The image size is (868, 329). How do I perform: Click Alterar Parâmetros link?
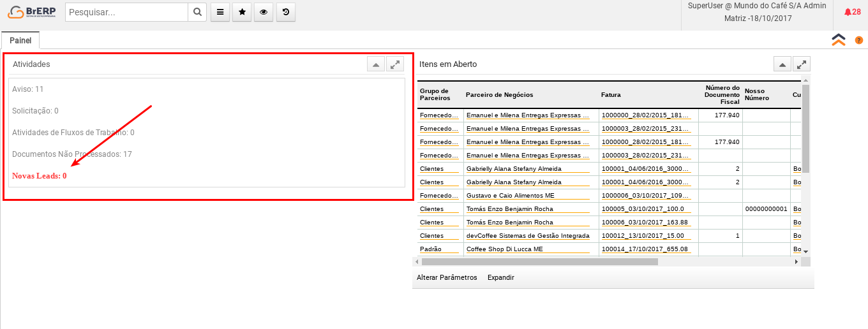pos(447,278)
